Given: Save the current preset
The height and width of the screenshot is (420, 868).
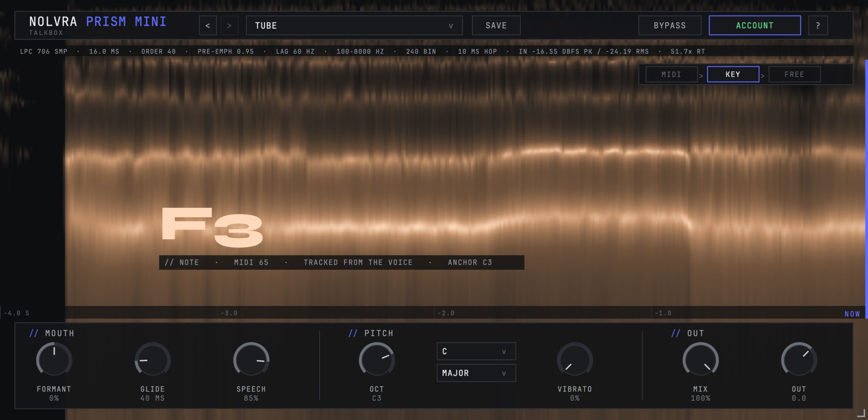Looking at the screenshot, I should 496,25.
